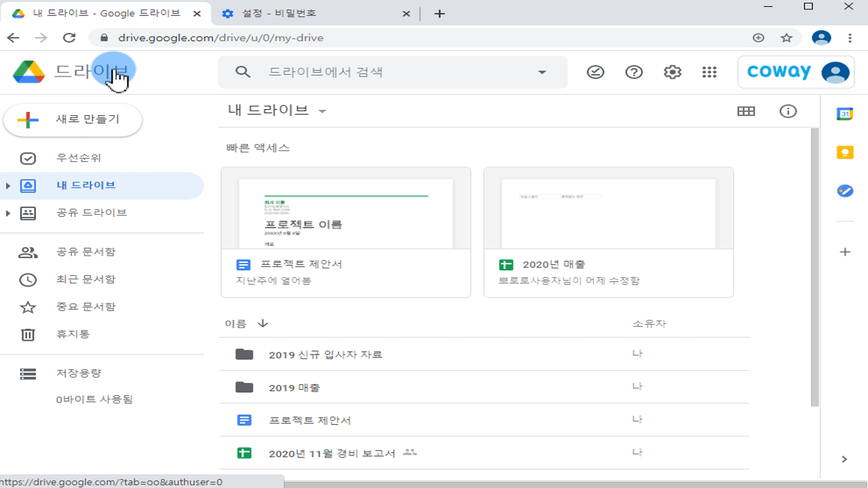The height and width of the screenshot is (488, 868).
Task: Click the shared people icon on 경비 보고서
Action: tap(409, 452)
